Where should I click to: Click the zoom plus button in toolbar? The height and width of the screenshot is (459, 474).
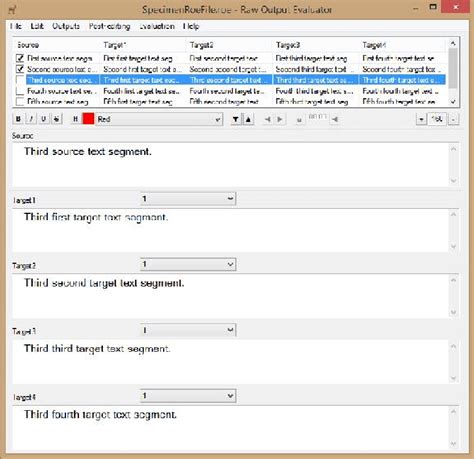coord(422,119)
